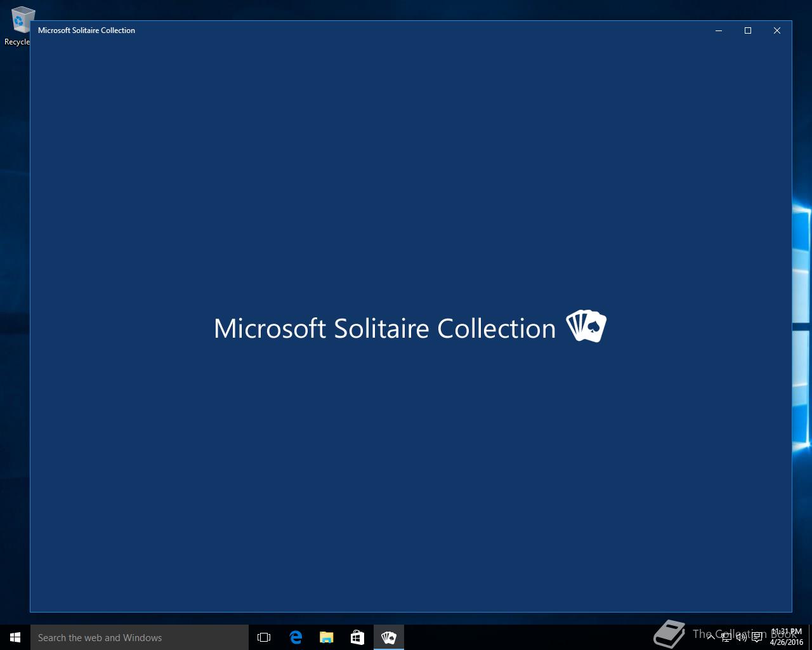Open File Explorer from the taskbar
812x650 pixels.
pyautogui.click(x=327, y=637)
